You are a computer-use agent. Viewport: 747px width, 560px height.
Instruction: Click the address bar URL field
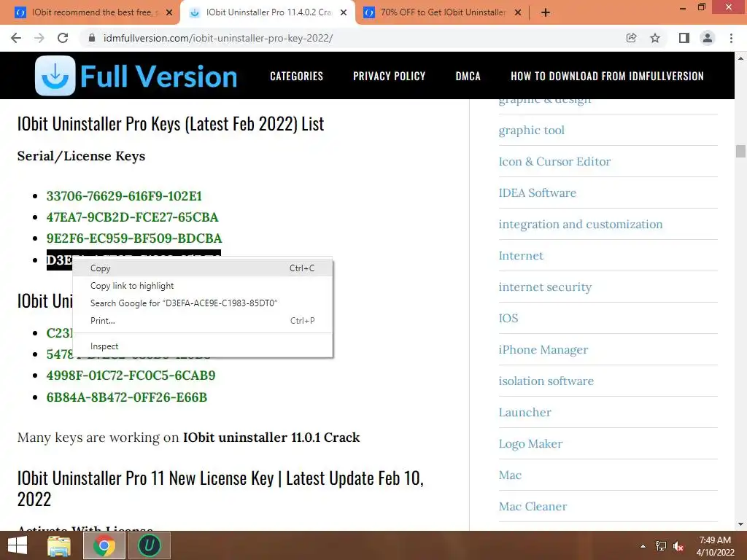click(x=352, y=38)
